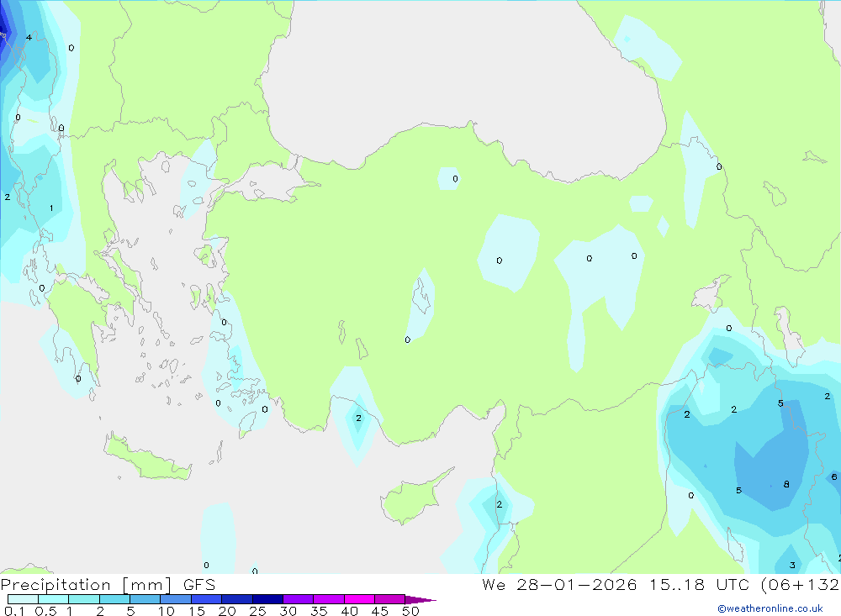
Task: Click the 45–50 mm legend color box
Action: pyautogui.click(x=390, y=599)
